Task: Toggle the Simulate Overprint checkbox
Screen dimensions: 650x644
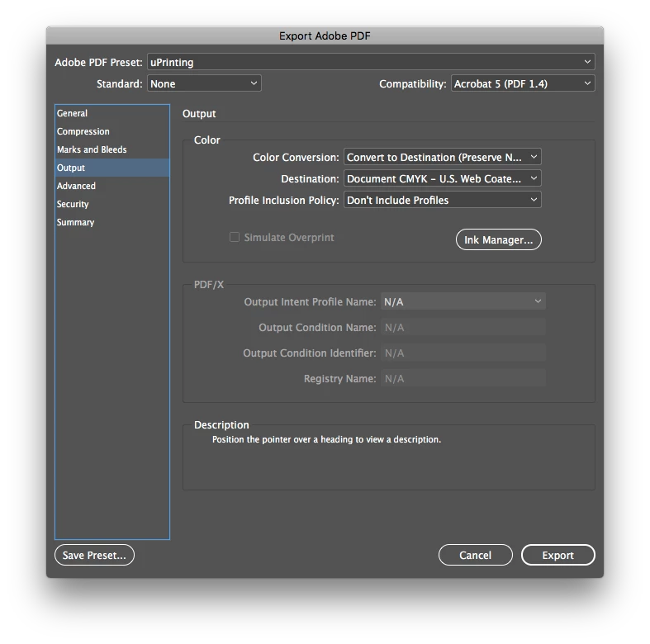Action: 235,237
